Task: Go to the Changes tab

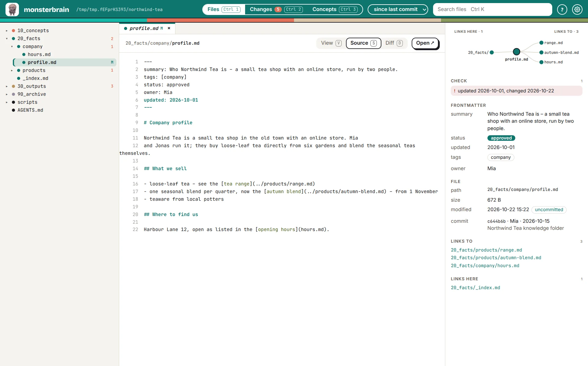Action: [276, 9]
